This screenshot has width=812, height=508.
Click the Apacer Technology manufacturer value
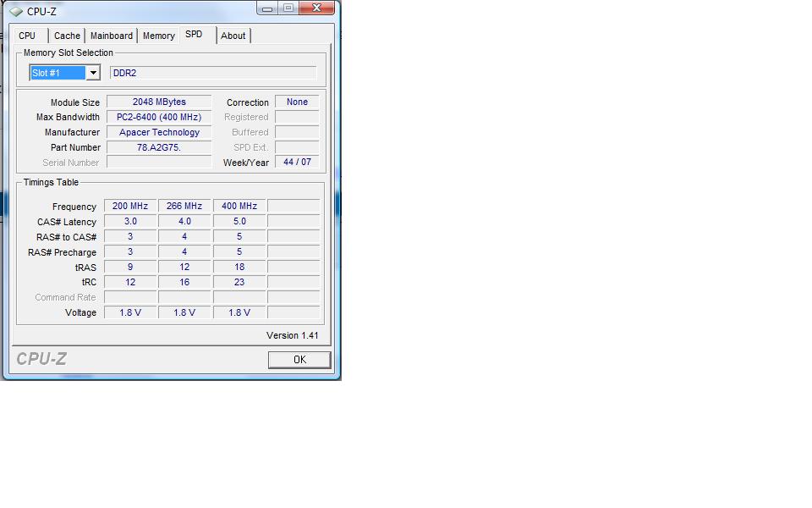pos(159,132)
